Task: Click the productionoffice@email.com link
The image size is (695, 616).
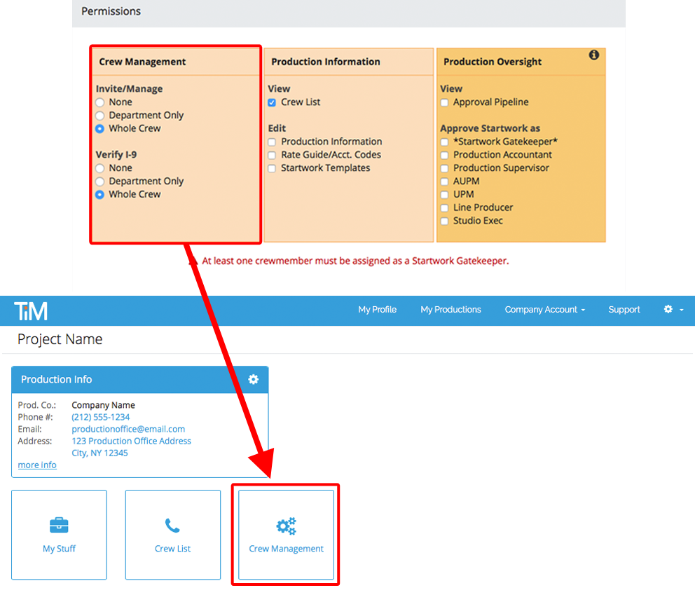Action: point(128,429)
